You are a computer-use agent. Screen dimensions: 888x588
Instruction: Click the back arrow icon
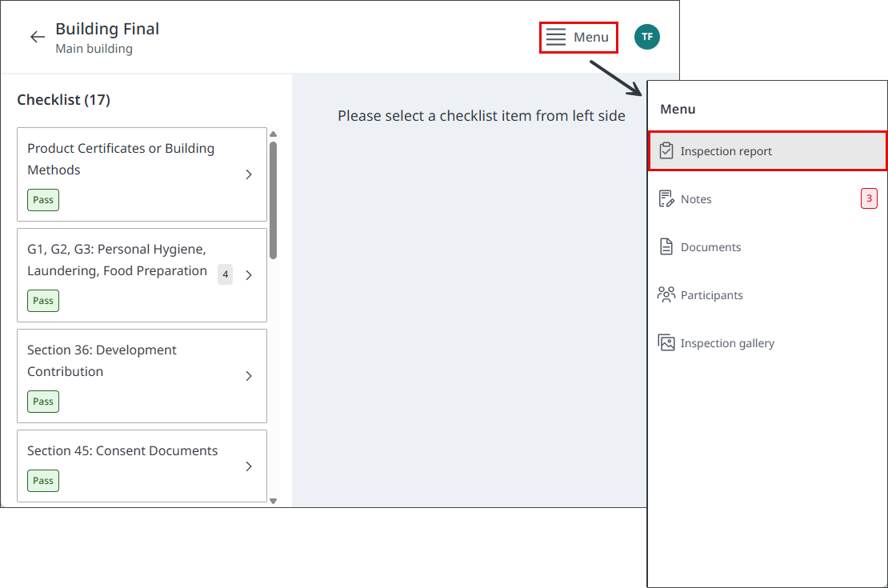coord(38,37)
